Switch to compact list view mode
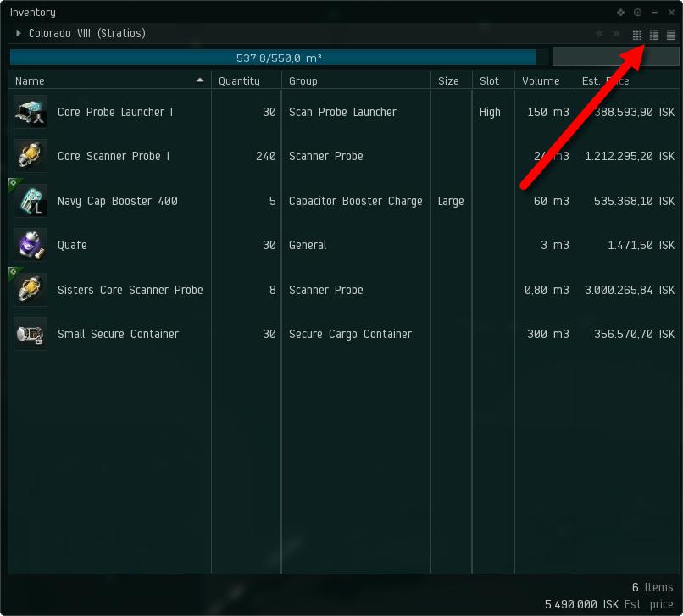 [671, 35]
